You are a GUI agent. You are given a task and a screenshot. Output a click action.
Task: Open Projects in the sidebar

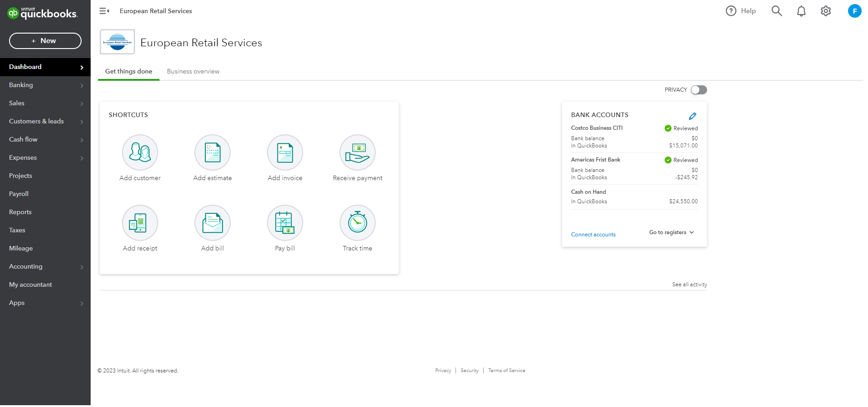tap(45, 176)
